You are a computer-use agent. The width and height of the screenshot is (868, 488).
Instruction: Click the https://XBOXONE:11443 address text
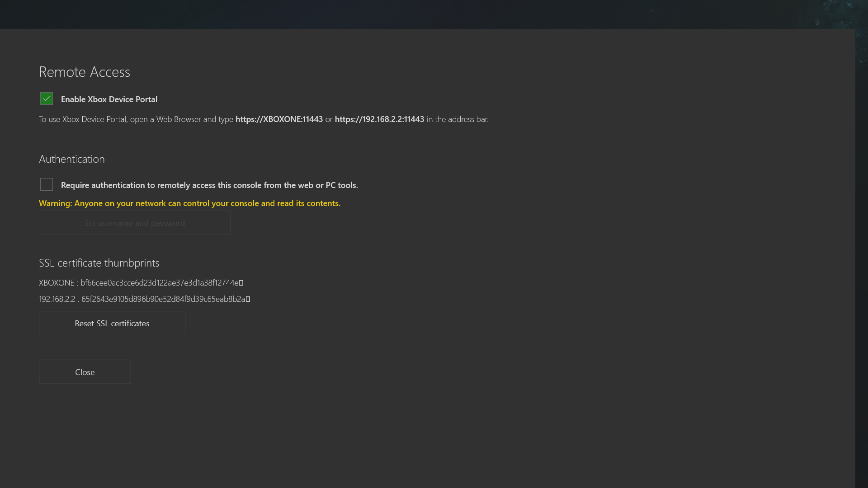click(279, 119)
